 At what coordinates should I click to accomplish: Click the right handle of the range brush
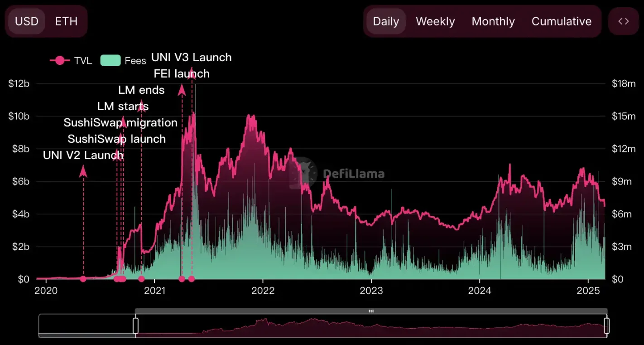[x=607, y=325]
